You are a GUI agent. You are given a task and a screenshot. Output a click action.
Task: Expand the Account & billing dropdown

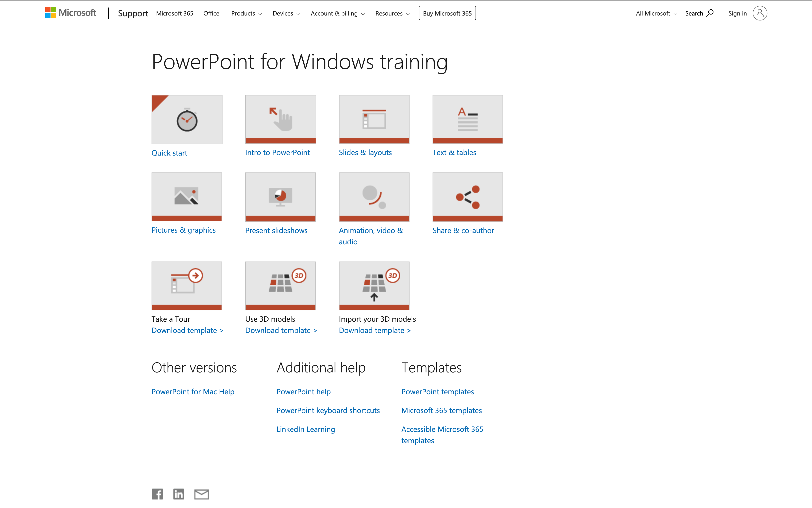336,13
